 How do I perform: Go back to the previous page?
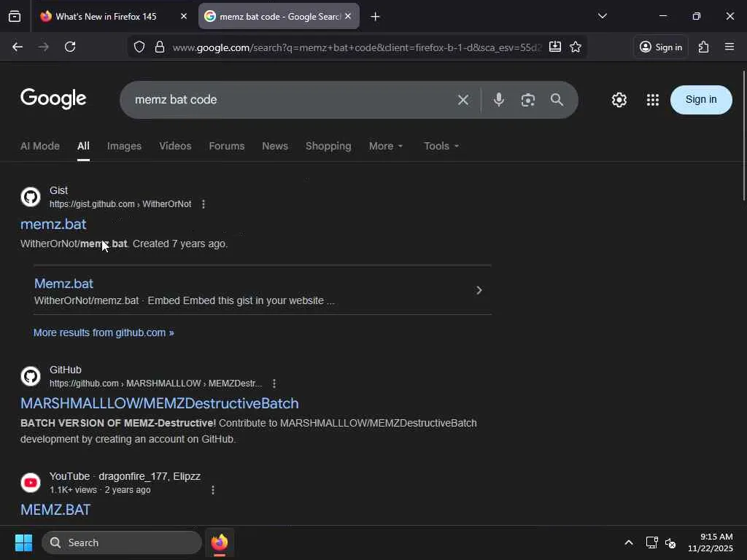(x=18, y=47)
